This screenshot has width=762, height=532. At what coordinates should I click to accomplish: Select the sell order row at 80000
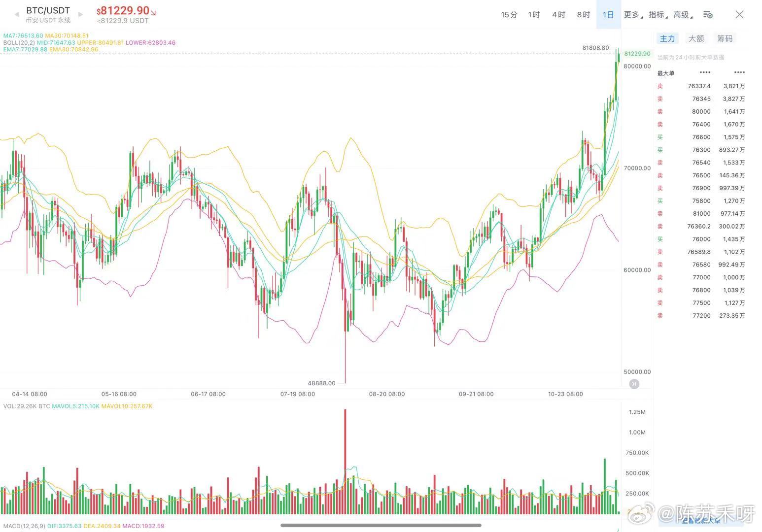[701, 112]
